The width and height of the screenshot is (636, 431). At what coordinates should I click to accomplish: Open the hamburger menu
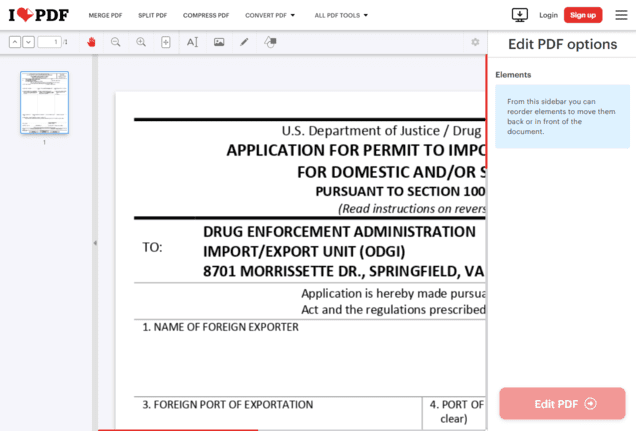coord(621,15)
